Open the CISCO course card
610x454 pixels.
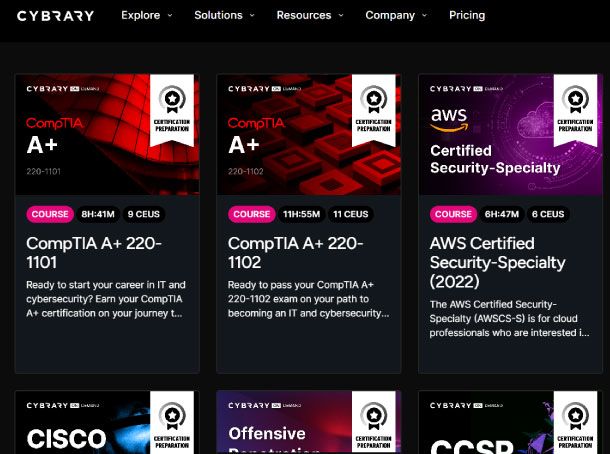107,422
